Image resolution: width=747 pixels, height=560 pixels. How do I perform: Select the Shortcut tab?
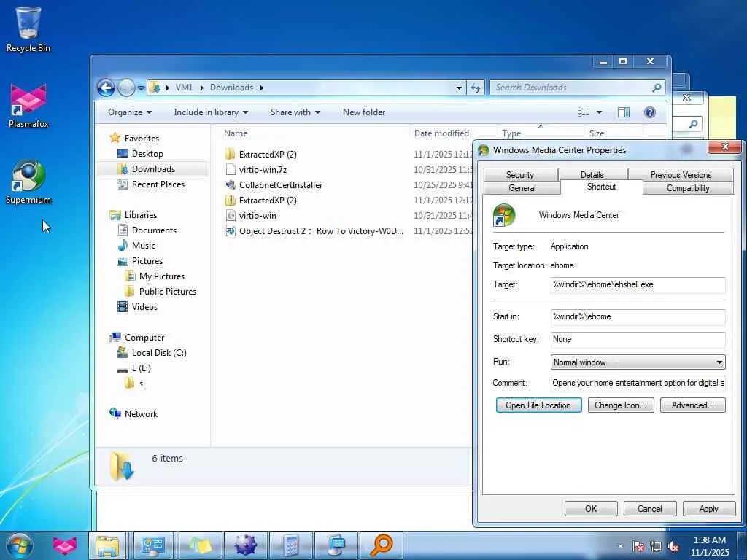601,187
